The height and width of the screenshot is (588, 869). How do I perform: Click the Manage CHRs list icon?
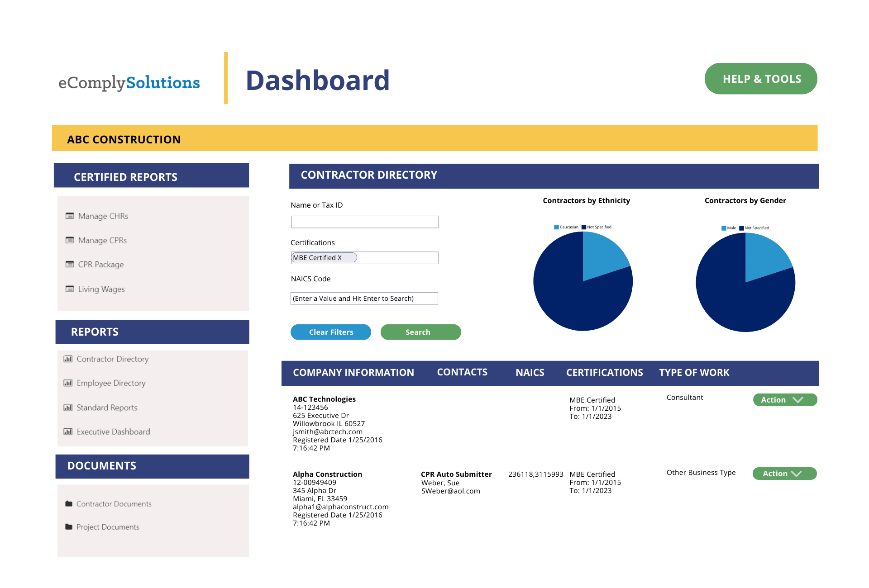point(70,216)
